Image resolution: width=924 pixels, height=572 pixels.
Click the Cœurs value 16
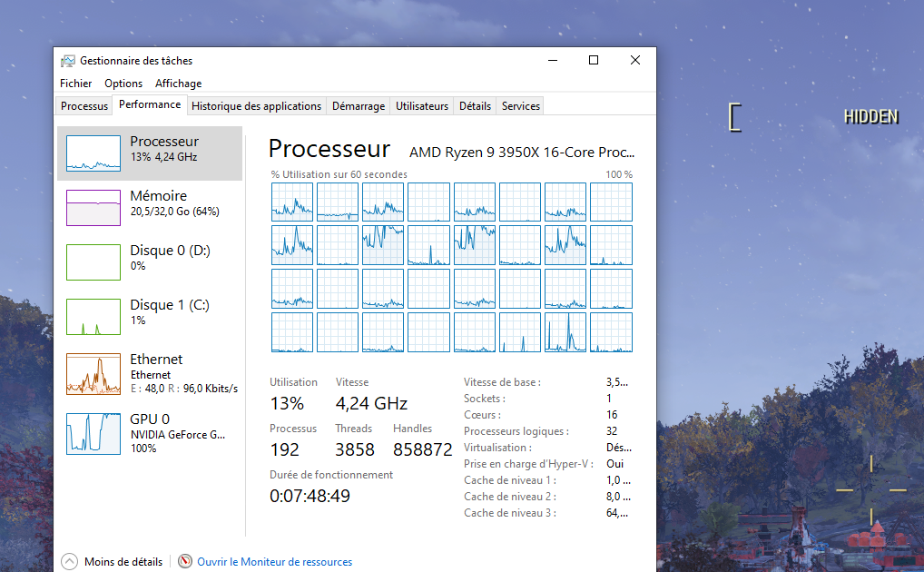pyautogui.click(x=612, y=415)
